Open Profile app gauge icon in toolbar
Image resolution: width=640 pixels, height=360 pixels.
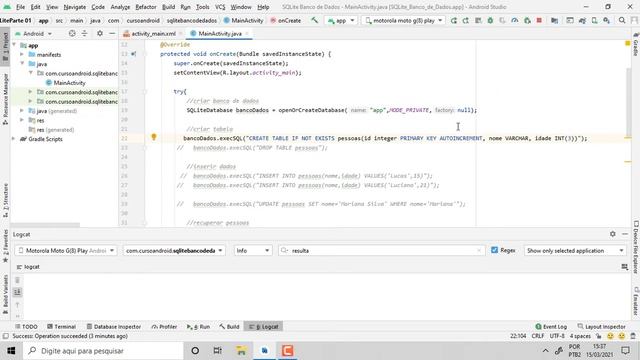pyautogui.click(x=515, y=20)
